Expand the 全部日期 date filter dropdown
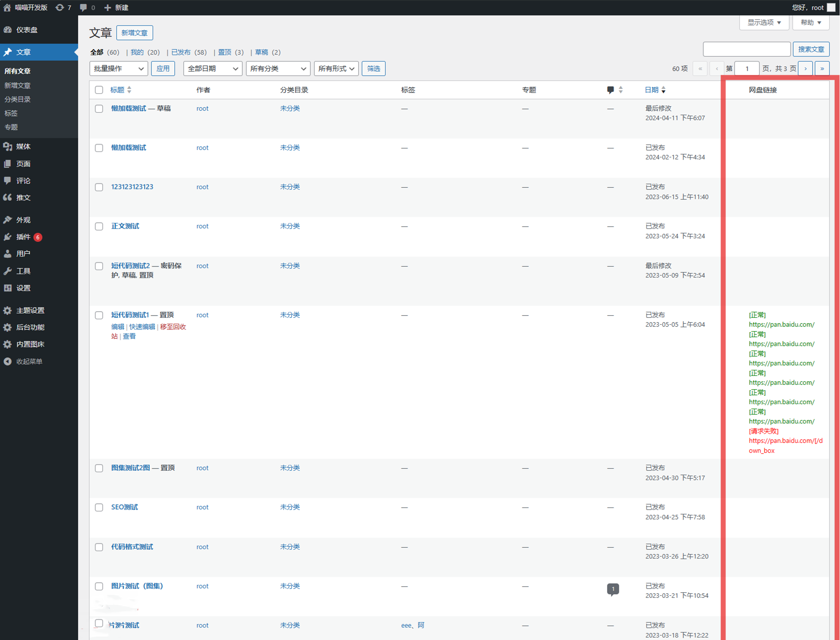 [212, 69]
